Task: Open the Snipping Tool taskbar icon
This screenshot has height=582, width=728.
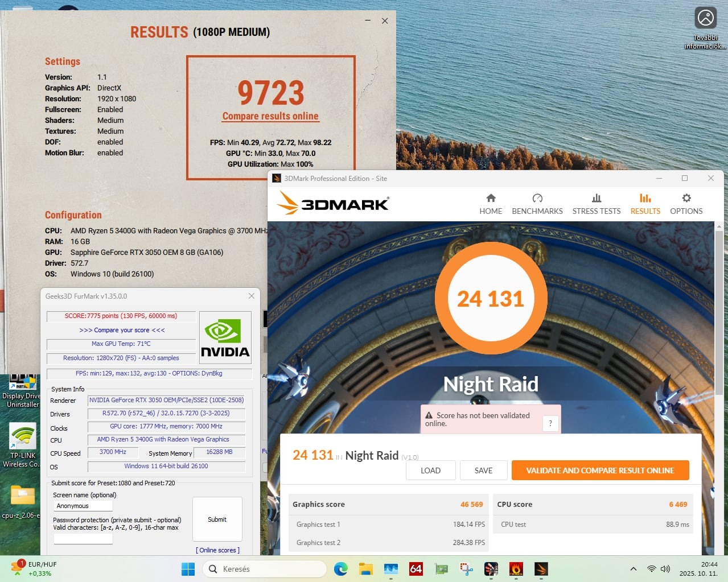Action: point(467,569)
